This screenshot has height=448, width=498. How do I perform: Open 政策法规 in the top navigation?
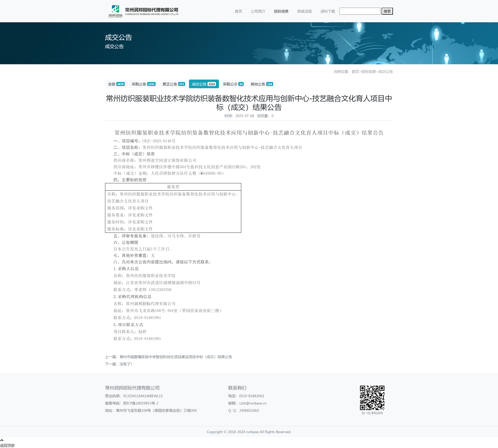304,11
